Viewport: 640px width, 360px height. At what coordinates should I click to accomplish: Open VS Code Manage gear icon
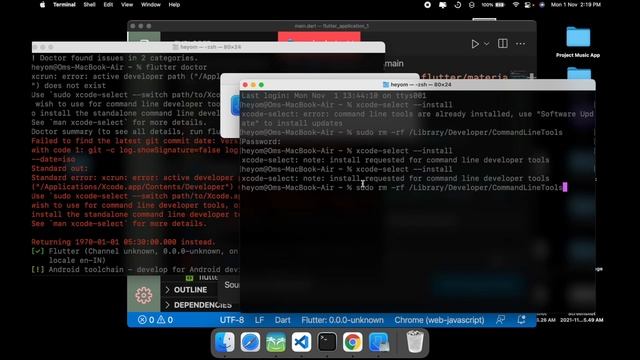click(144, 295)
